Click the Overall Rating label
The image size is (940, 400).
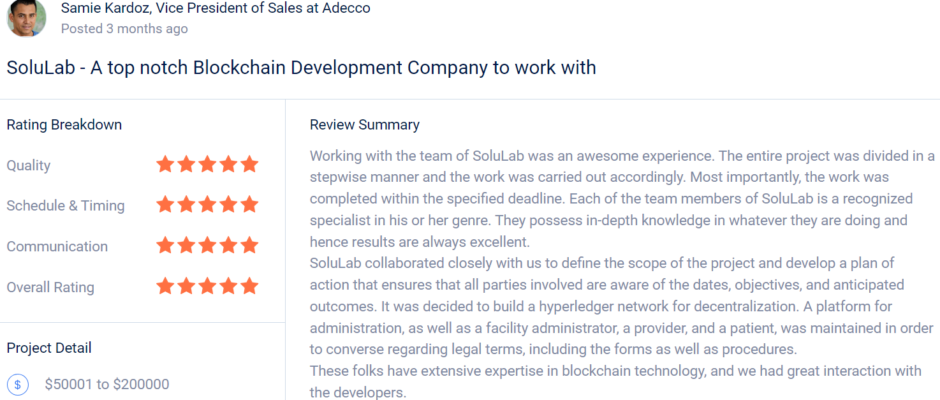(50, 287)
